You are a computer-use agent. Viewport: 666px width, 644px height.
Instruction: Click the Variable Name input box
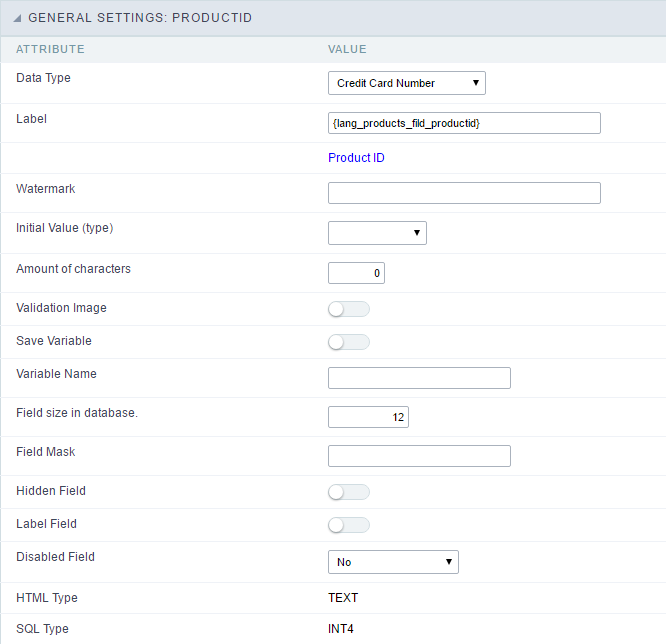point(419,377)
